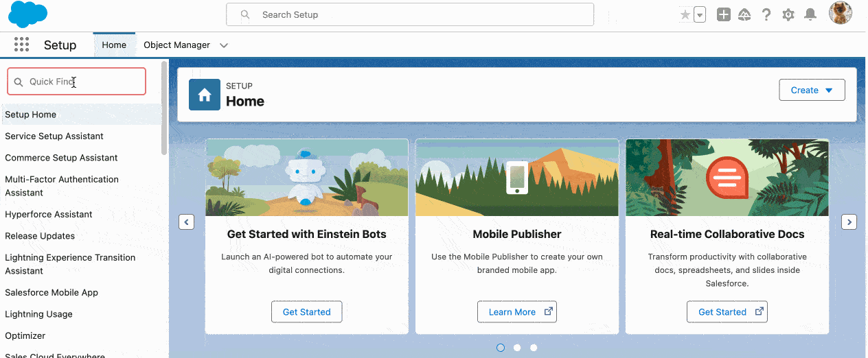The height and width of the screenshot is (358, 868).
Task: Open the user profile avatar
Action: (841, 13)
